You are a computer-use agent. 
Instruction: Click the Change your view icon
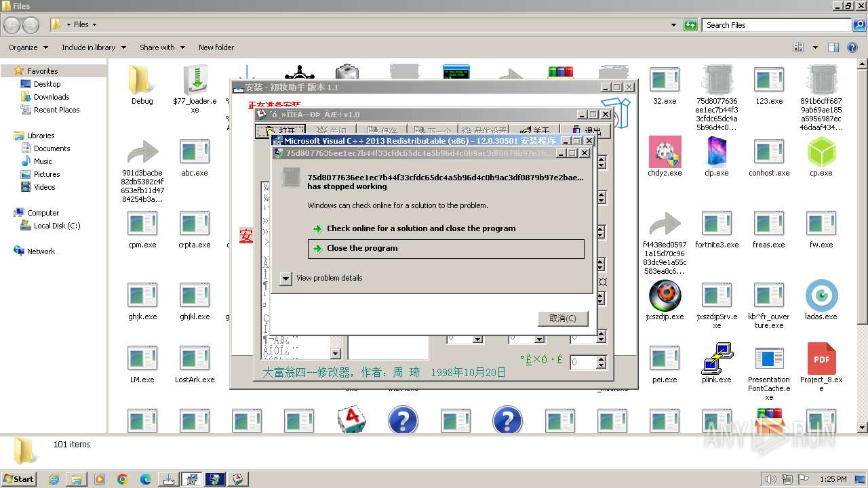[x=798, y=47]
